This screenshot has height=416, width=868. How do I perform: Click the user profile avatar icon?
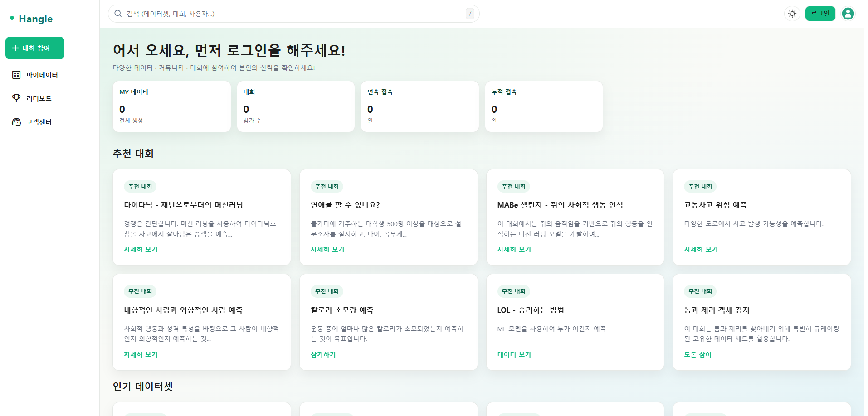pos(848,14)
